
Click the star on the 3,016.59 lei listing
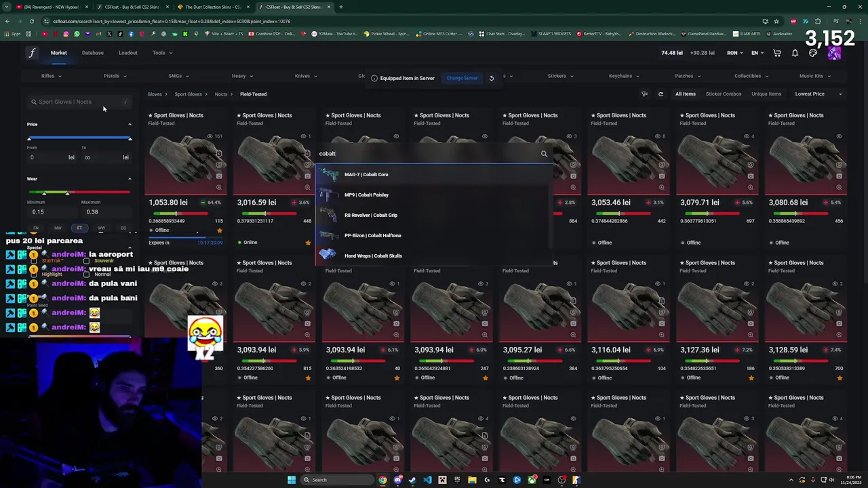(308, 243)
